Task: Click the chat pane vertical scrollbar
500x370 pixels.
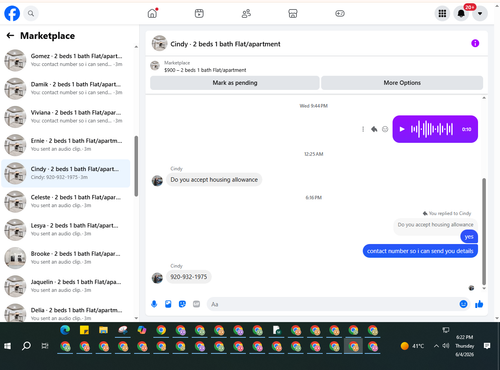Action: coord(484,231)
